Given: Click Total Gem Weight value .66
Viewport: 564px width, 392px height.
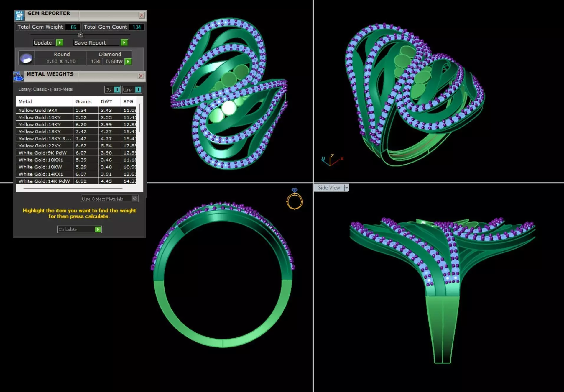Looking at the screenshot, I should (x=73, y=27).
